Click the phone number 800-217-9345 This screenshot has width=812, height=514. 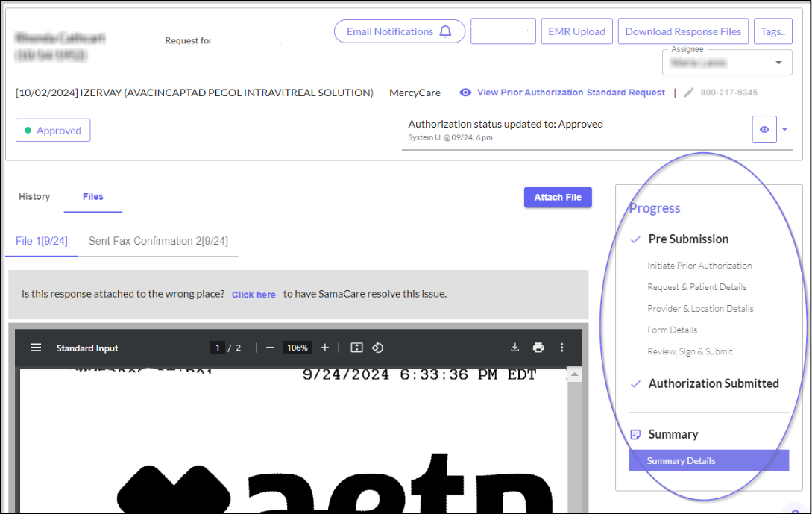point(728,93)
